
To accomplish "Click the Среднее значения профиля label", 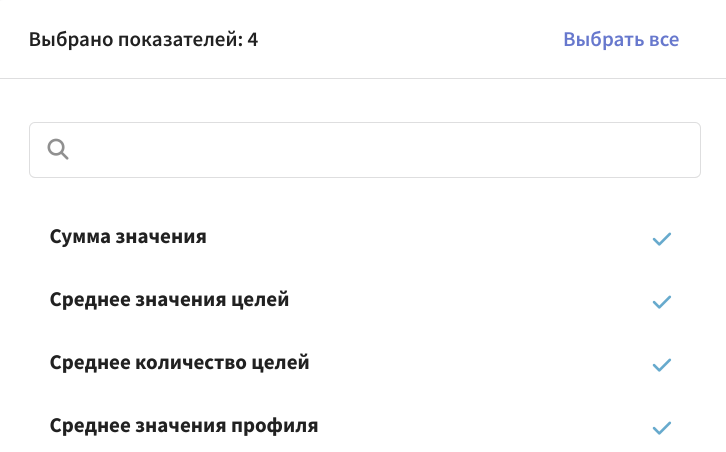I will point(184,426).
